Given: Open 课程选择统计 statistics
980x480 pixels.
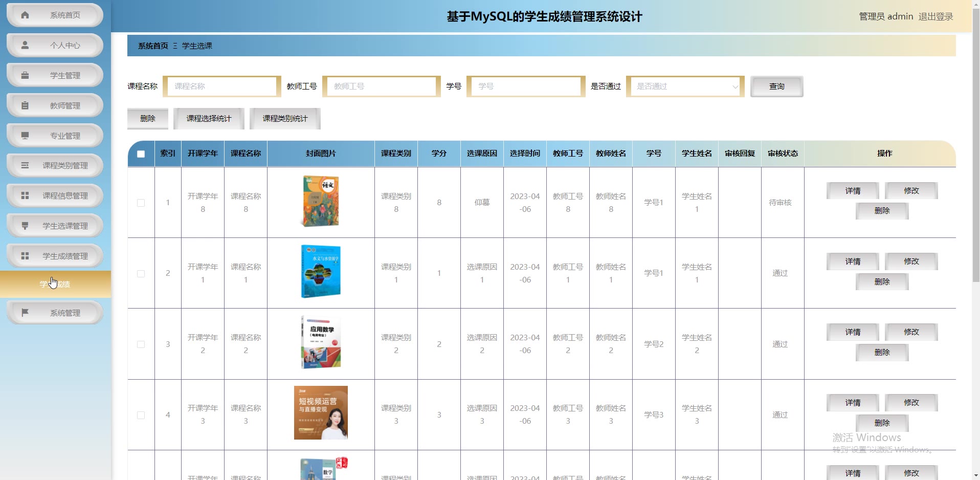Looking at the screenshot, I should (209, 119).
